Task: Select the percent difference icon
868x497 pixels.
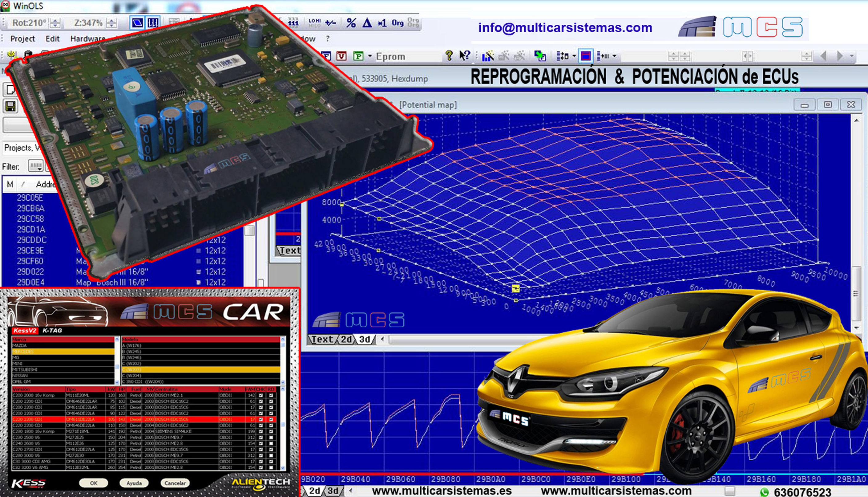Action: click(351, 23)
